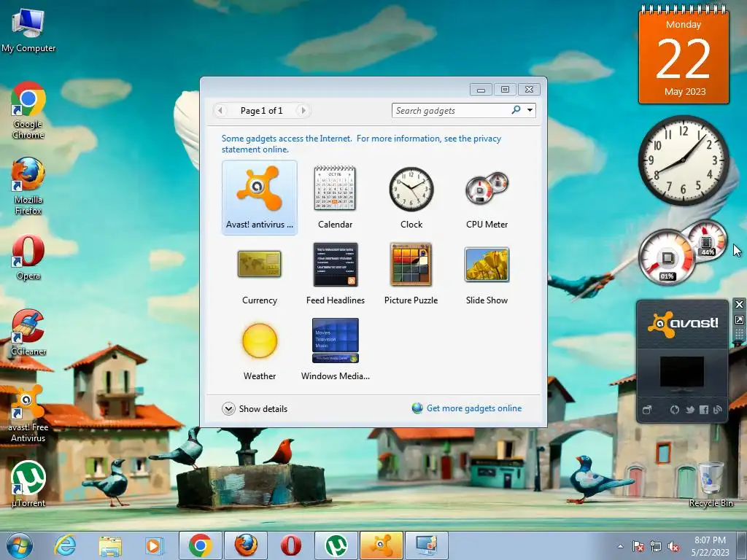
Task: Open the Windows Start menu
Action: tap(20, 545)
